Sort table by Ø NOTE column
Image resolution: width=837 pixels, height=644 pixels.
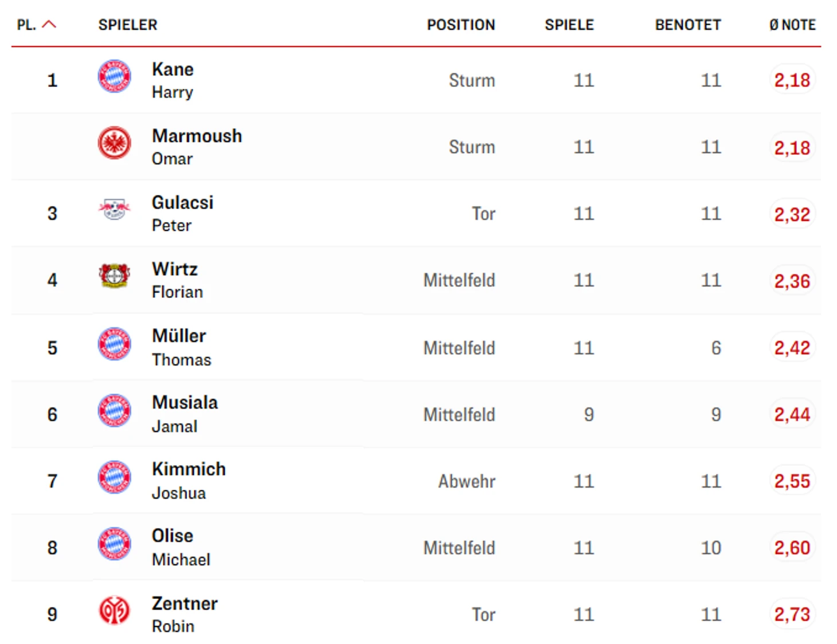pyautogui.click(x=792, y=25)
